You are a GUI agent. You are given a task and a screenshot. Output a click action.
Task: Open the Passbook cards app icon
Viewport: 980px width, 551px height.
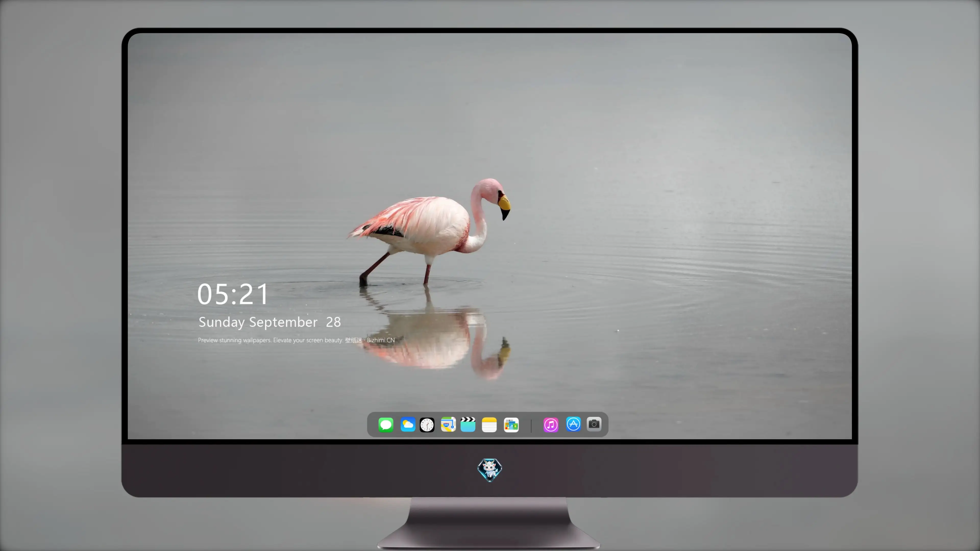coord(511,425)
